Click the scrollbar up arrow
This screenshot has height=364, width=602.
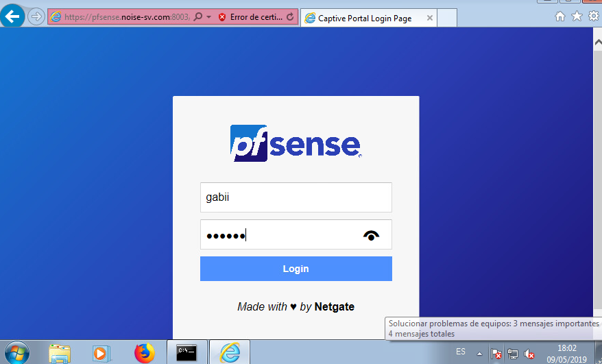(x=598, y=43)
